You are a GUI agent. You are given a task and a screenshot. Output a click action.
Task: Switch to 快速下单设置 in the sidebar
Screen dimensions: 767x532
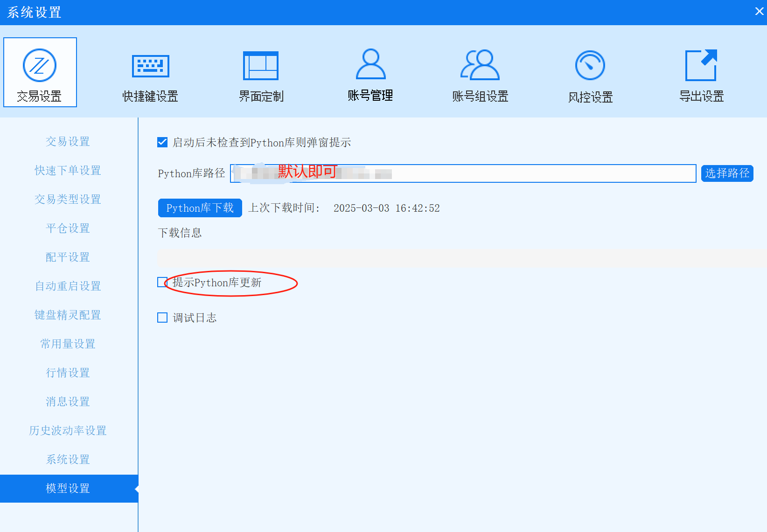[68, 170]
